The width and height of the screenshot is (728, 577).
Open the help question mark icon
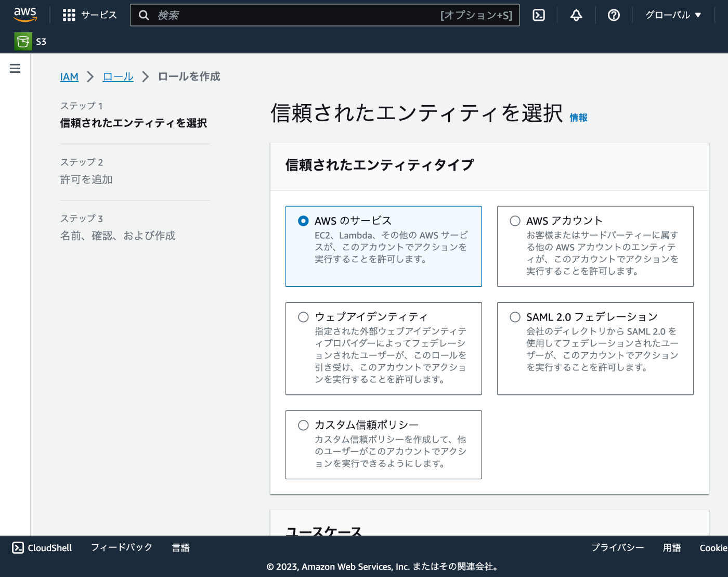pyautogui.click(x=614, y=15)
